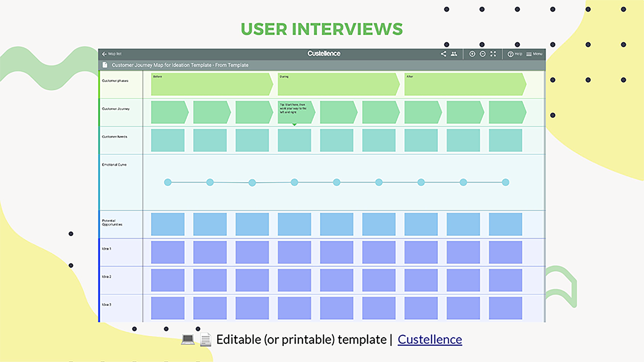
Task: Click the journey step with the tip text
Action: click(295, 112)
